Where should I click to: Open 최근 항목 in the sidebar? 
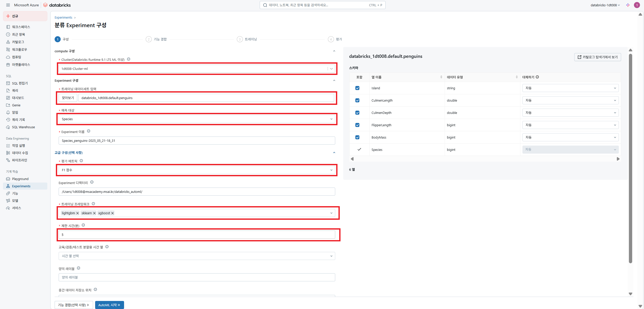coord(25,34)
